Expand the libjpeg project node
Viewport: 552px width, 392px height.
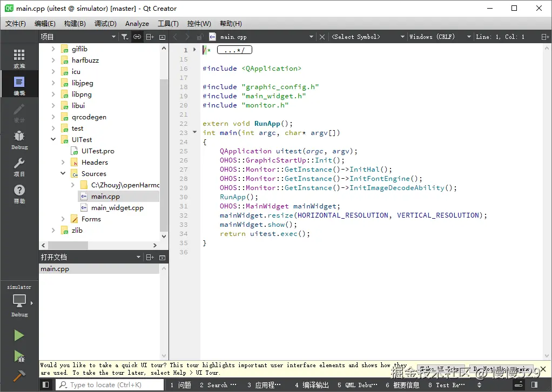53,83
